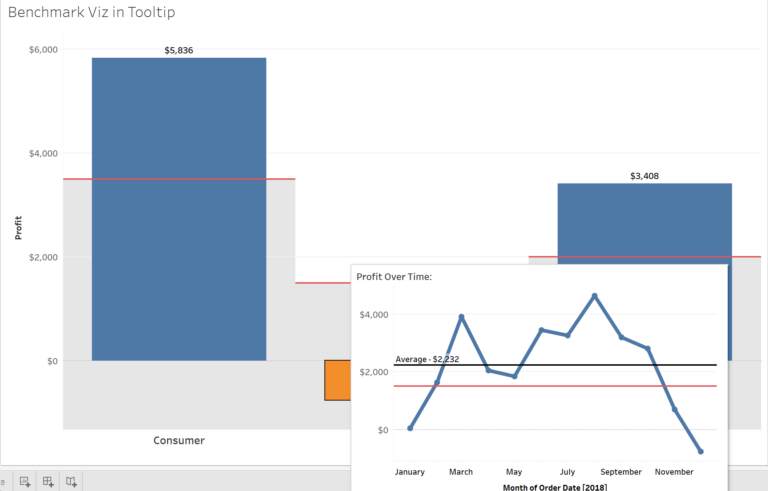Click the red benchmark line over Consumer

pyautogui.click(x=179, y=179)
